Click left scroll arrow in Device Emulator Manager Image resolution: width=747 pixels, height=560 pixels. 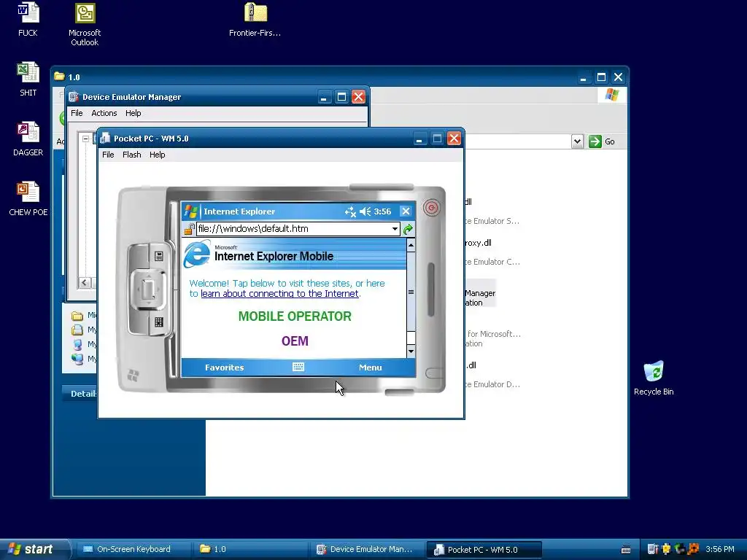tap(85, 283)
